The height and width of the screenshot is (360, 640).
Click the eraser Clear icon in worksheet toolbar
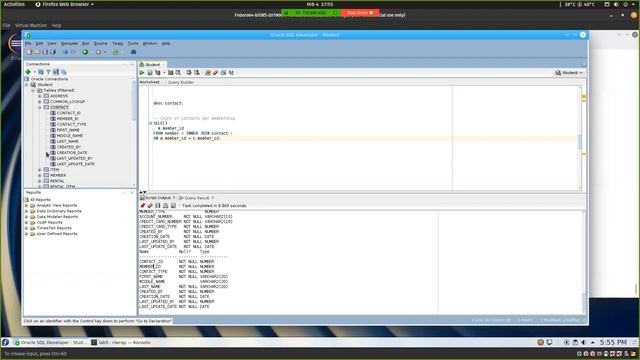point(216,73)
